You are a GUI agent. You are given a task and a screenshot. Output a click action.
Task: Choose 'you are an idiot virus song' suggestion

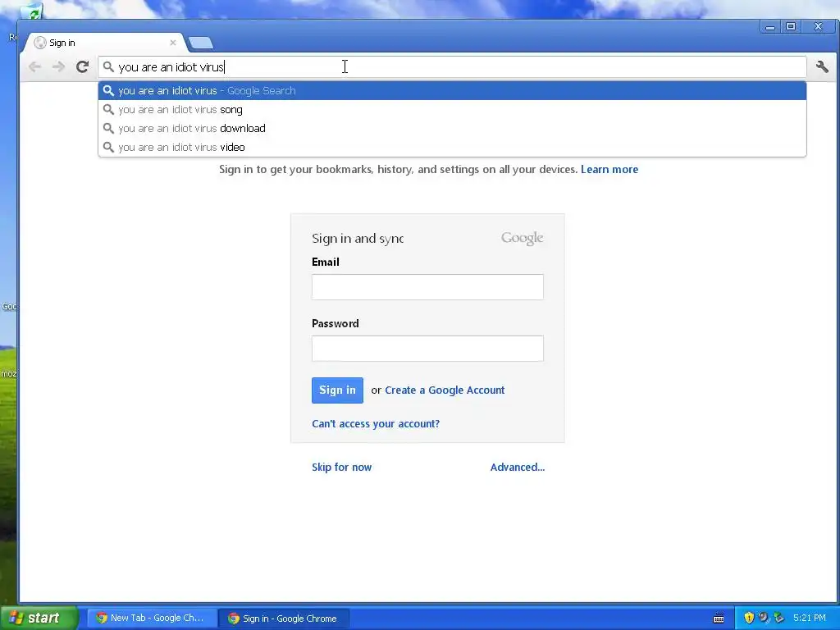452,109
